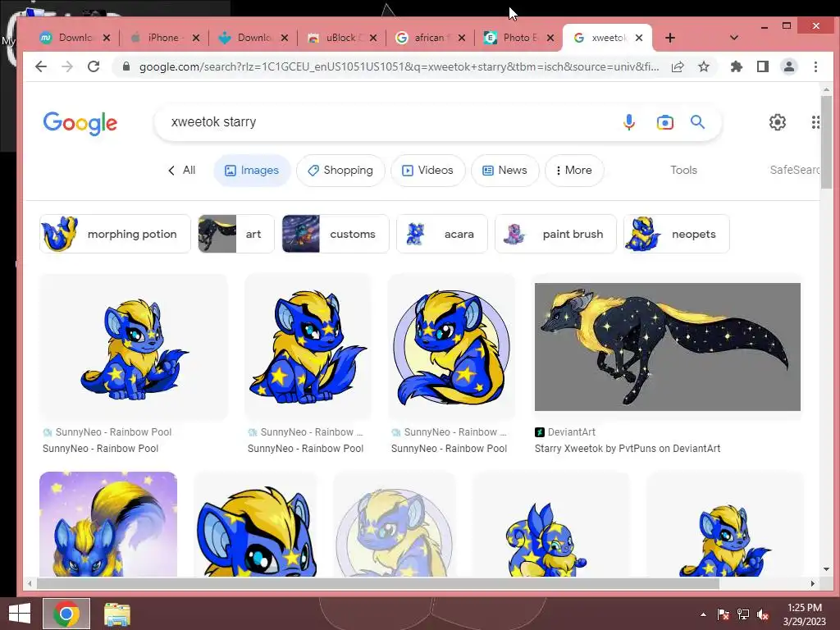Open File Explorer from taskbar
The height and width of the screenshot is (630, 840).
tap(116, 614)
